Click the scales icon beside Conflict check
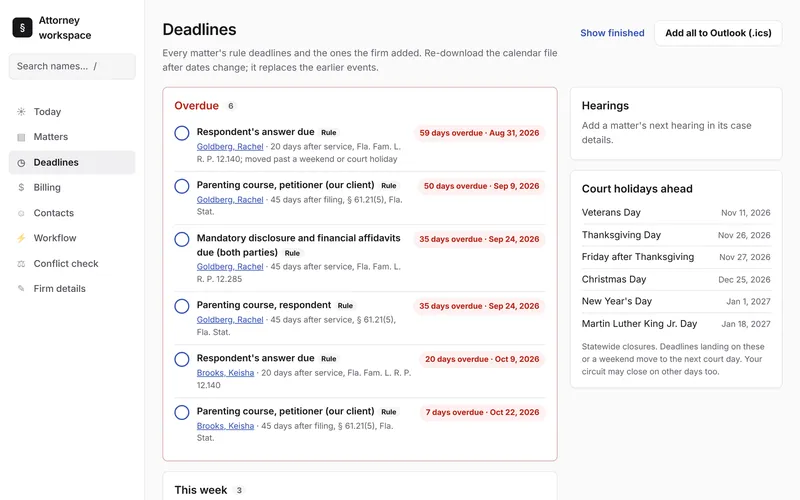 pos(21,264)
